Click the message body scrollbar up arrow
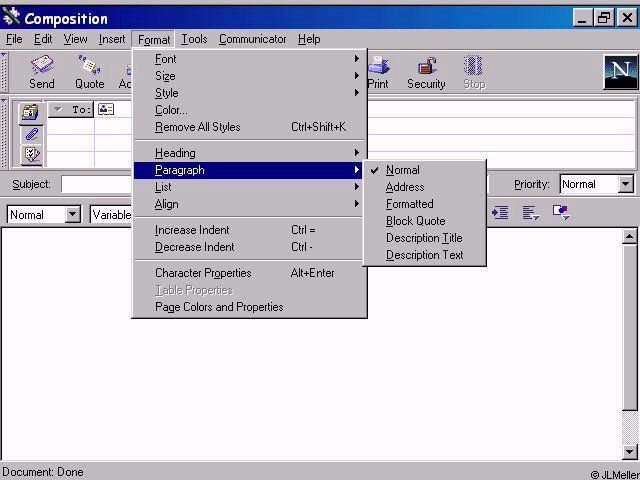The image size is (640, 480). [629, 236]
